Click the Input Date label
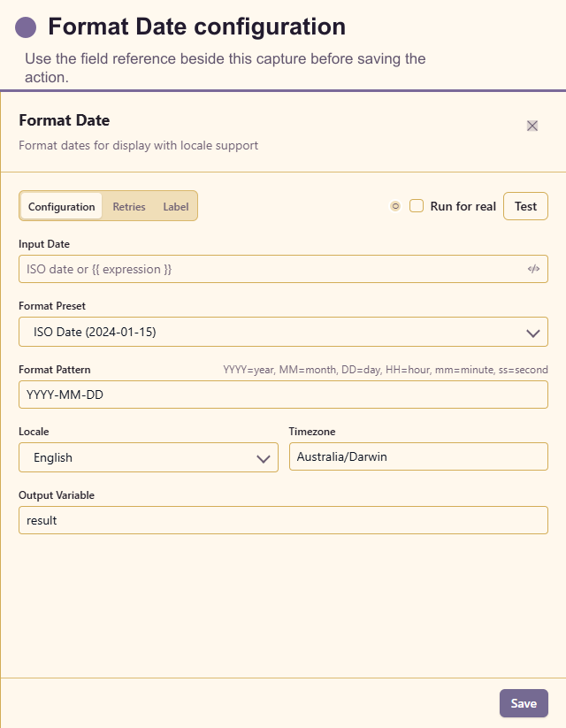This screenshot has height=728, width=566. click(x=44, y=244)
